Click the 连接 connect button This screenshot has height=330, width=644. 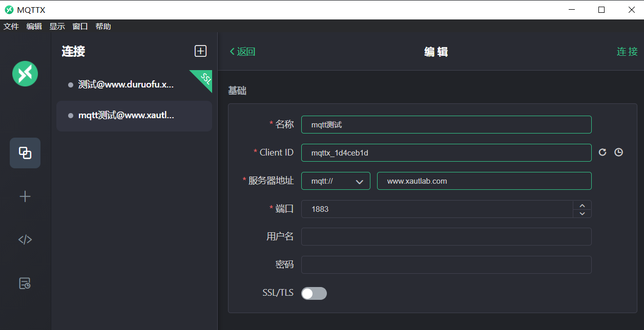coord(627,52)
